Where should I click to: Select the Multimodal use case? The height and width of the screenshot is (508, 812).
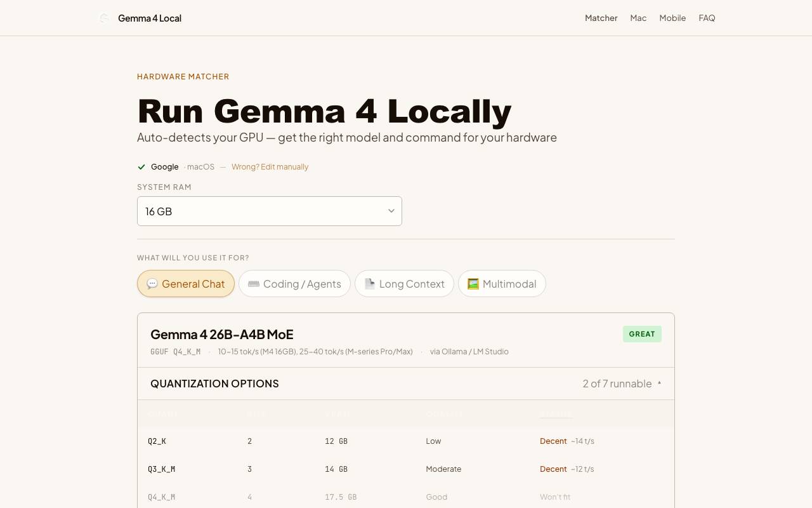coord(502,284)
